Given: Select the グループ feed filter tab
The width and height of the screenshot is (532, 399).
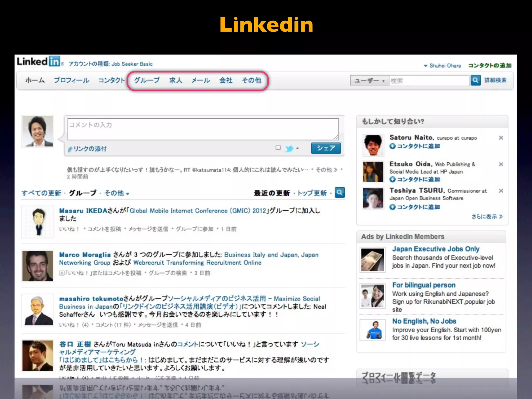Looking at the screenshot, I should coord(82,193).
